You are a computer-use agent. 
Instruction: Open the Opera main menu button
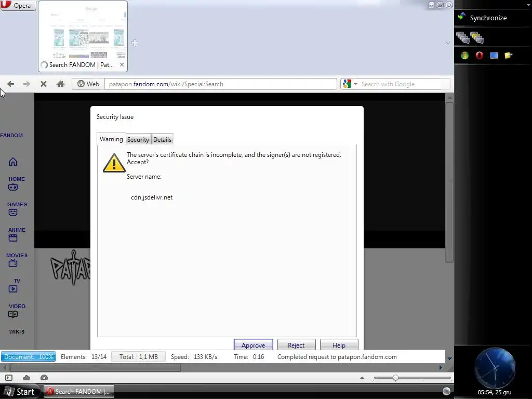[x=18, y=5]
